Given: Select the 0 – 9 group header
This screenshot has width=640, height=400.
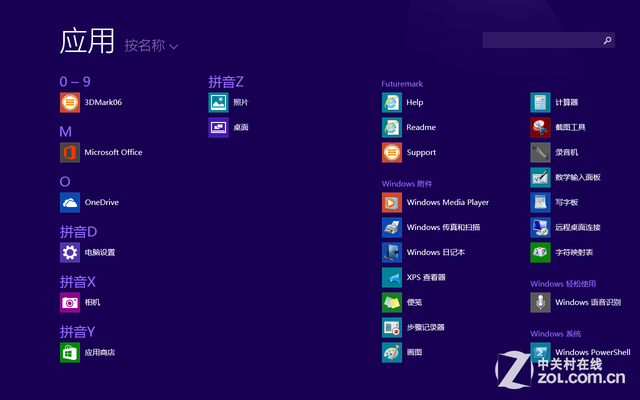Looking at the screenshot, I should (75, 82).
